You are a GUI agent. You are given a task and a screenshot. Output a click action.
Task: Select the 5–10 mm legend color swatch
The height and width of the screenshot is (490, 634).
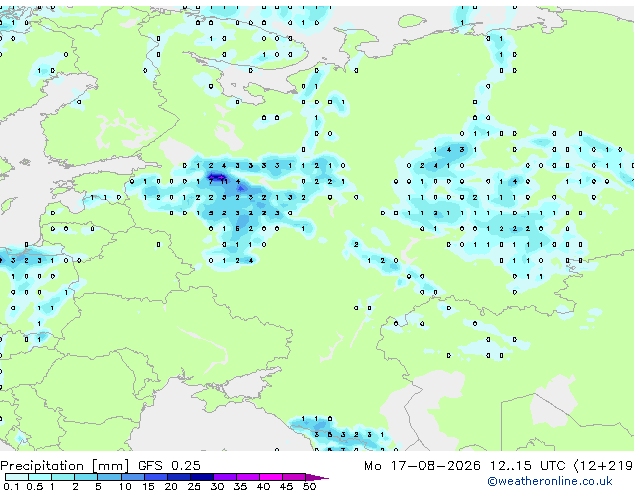109,477
